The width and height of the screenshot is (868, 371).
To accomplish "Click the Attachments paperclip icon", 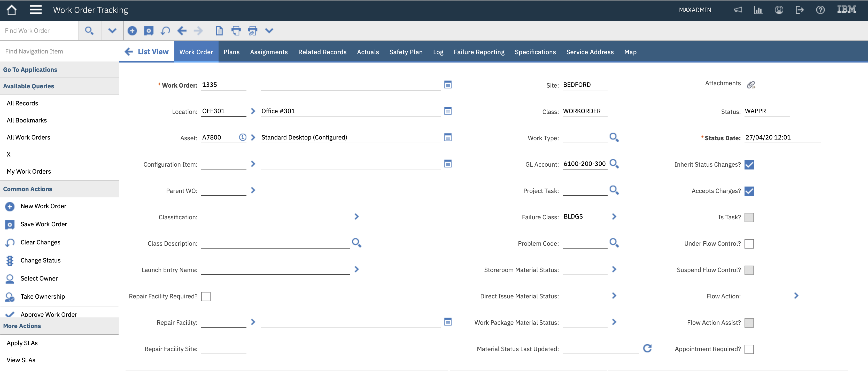I will tap(751, 84).
